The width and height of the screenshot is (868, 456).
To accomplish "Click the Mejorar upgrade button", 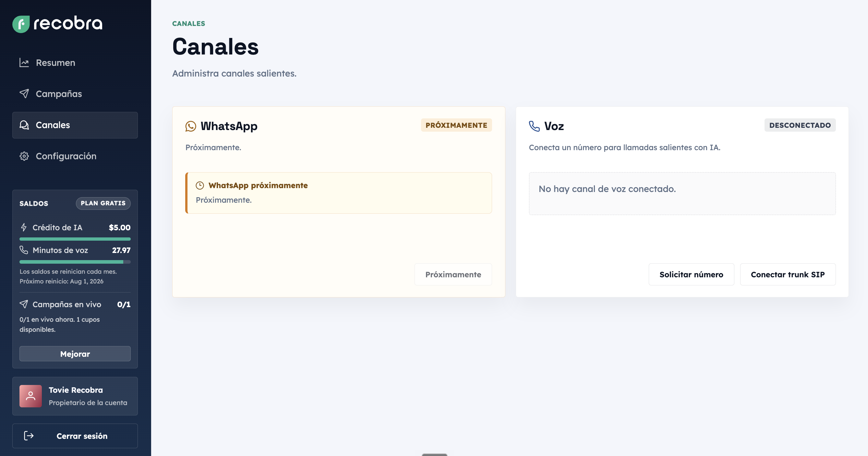I will (75, 354).
